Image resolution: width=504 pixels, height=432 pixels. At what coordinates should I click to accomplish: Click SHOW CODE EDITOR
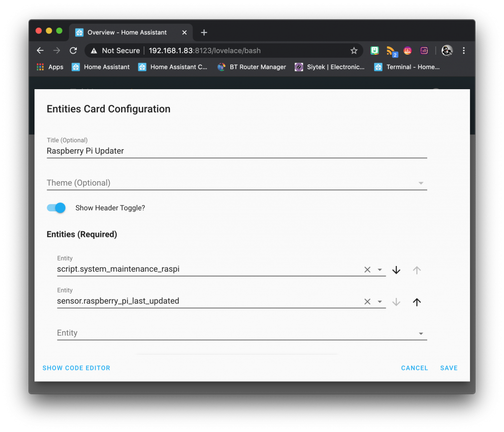pos(76,368)
